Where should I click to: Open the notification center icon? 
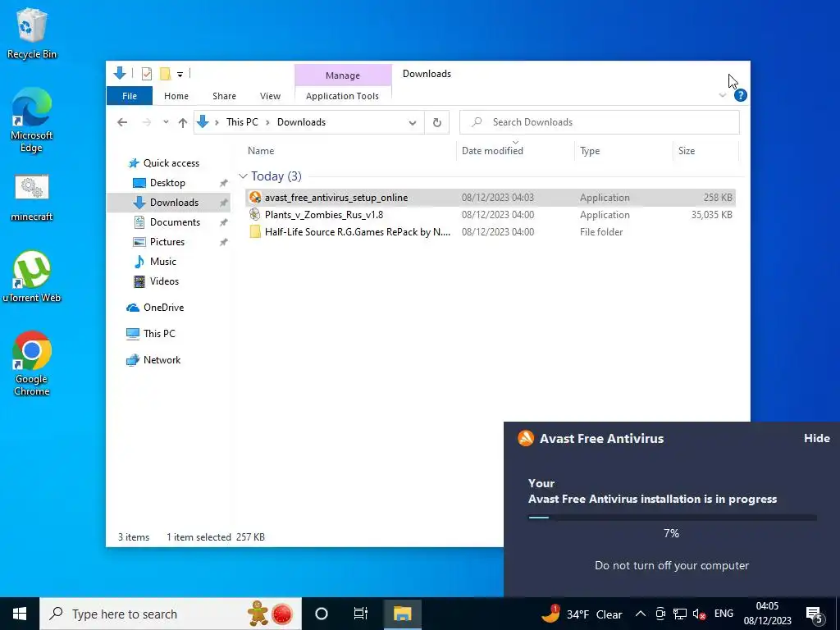click(815, 614)
